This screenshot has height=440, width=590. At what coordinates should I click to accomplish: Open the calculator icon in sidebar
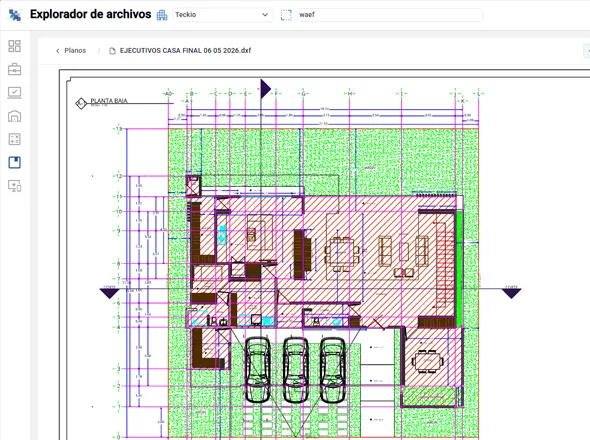pos(15,139)
